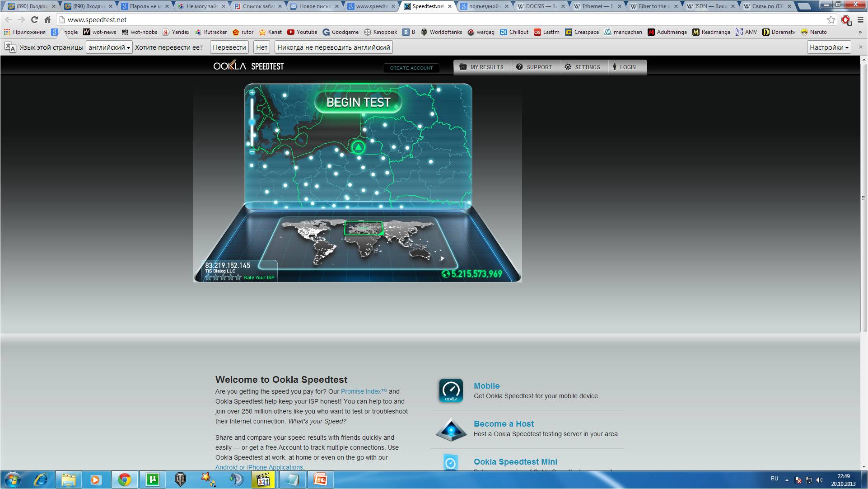
Task: Open the Приложения apps bookmark
Action: pos(25,32)
